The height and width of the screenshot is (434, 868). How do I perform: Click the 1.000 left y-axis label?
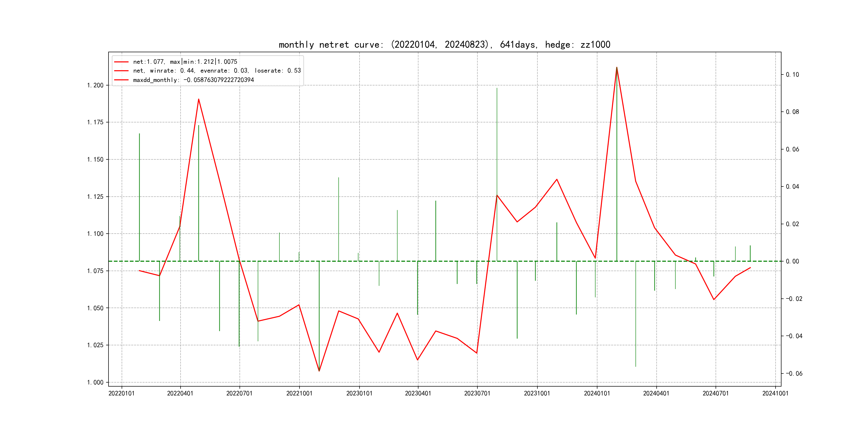pyautogui.click(x=95, y=383)
